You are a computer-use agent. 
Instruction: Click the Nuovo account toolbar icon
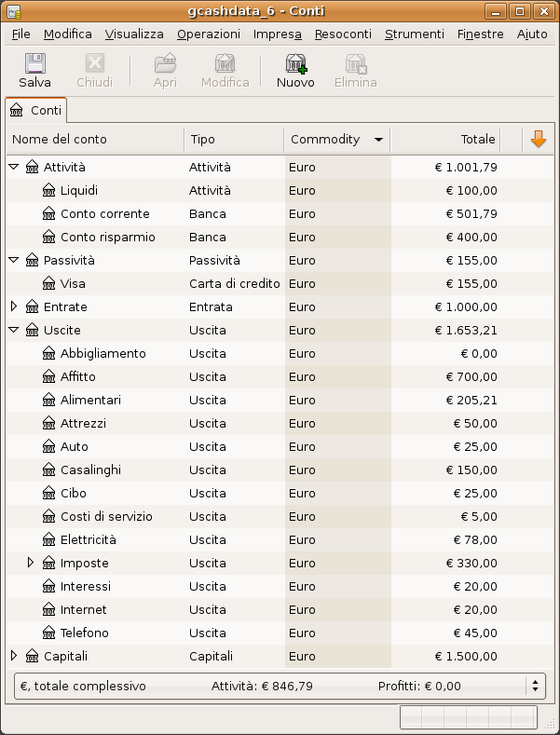295,64
